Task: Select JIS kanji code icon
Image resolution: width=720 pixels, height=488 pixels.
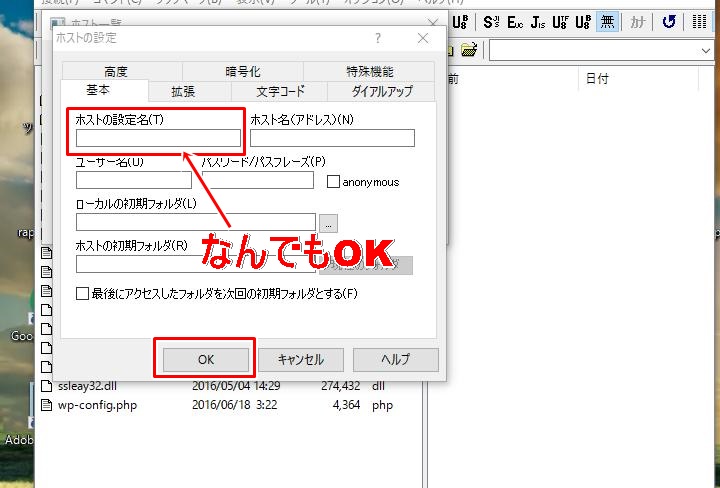Action: click(x=538, y=22)
